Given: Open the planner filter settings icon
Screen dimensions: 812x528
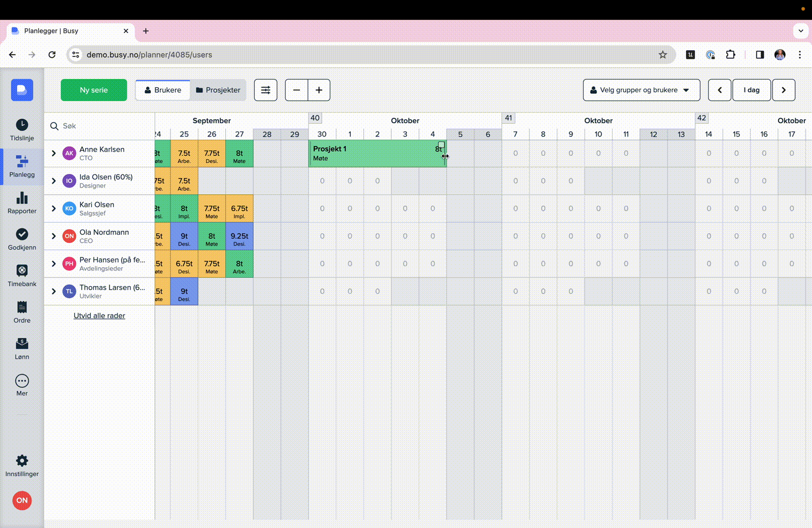Looking at the screenshot, I should [x=265, y=90].
